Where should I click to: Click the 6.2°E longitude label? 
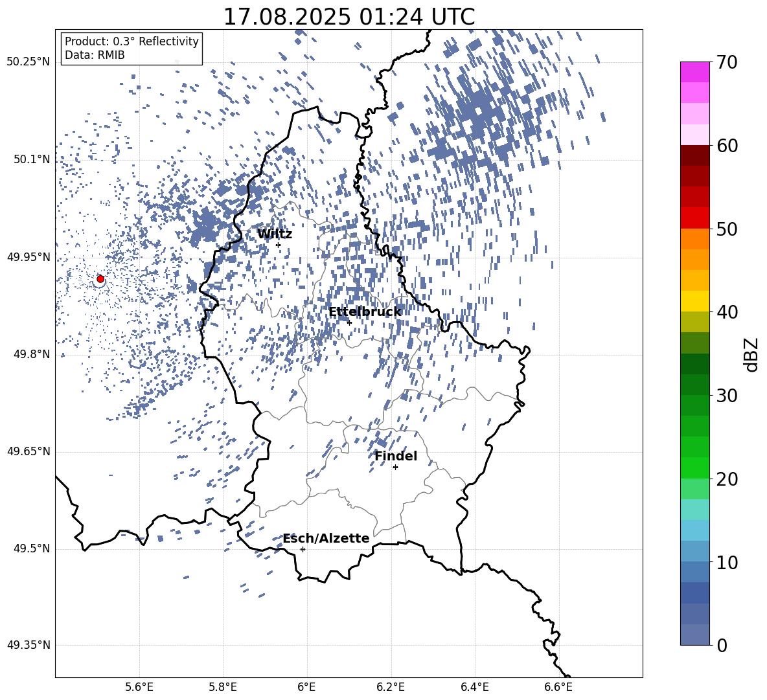click(391, 687)
